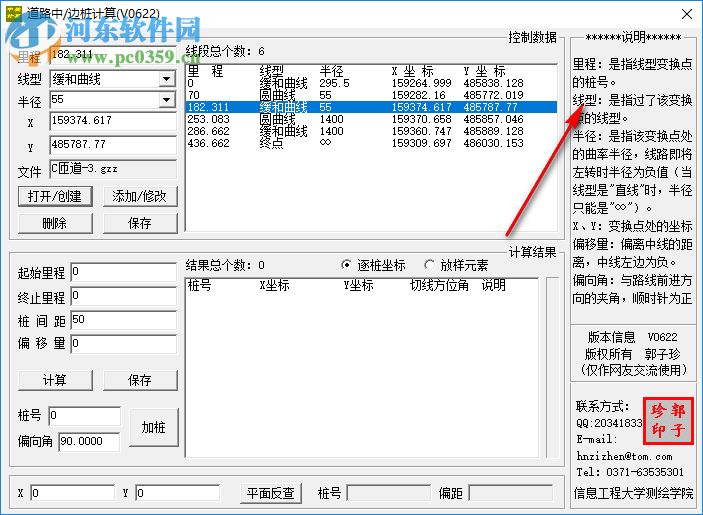Click the 线段总个数: 6 label
703x515 pixels.
tap(225, 52)
